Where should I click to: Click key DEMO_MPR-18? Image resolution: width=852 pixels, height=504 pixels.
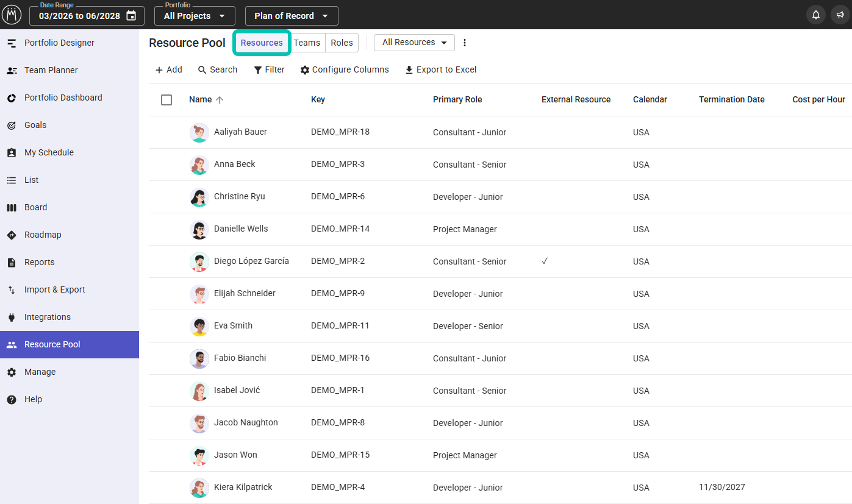(x=340, y=132)
